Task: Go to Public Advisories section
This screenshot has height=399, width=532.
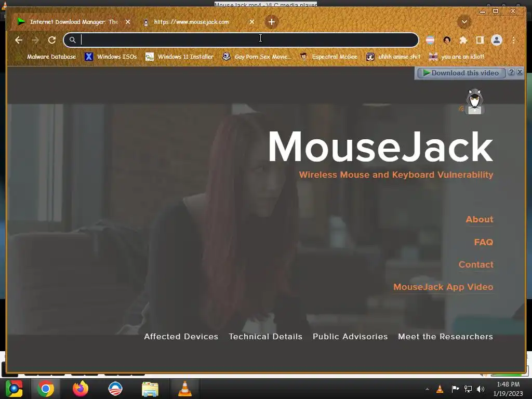Action: click(x=350, y=337)
